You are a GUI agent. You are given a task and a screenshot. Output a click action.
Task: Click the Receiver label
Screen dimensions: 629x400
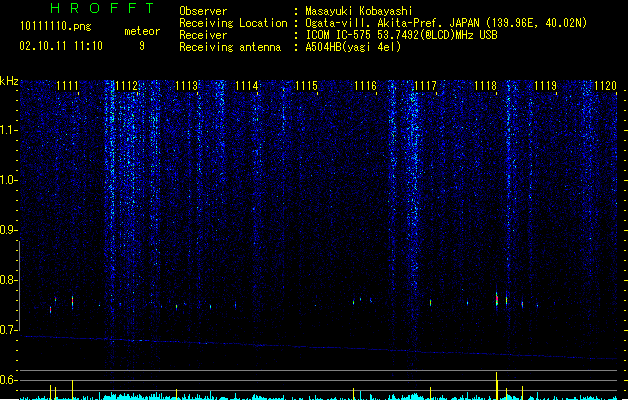[x=203, y=35]
